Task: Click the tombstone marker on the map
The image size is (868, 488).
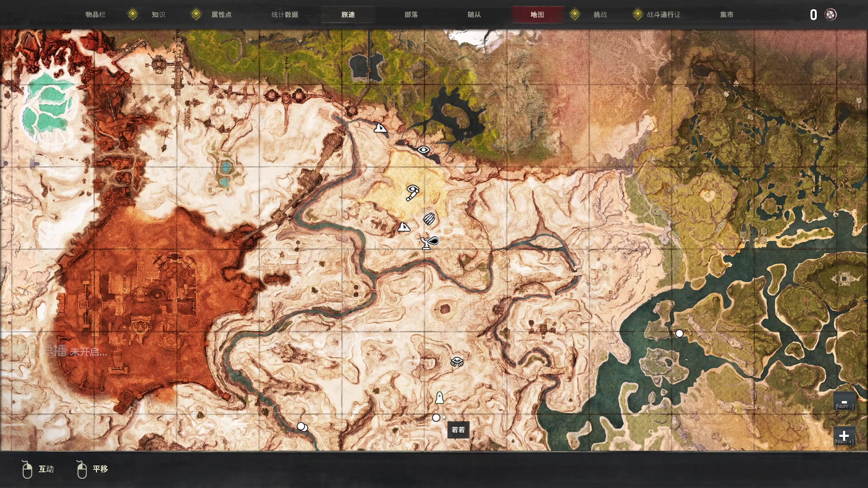Action: coord(439,398)
